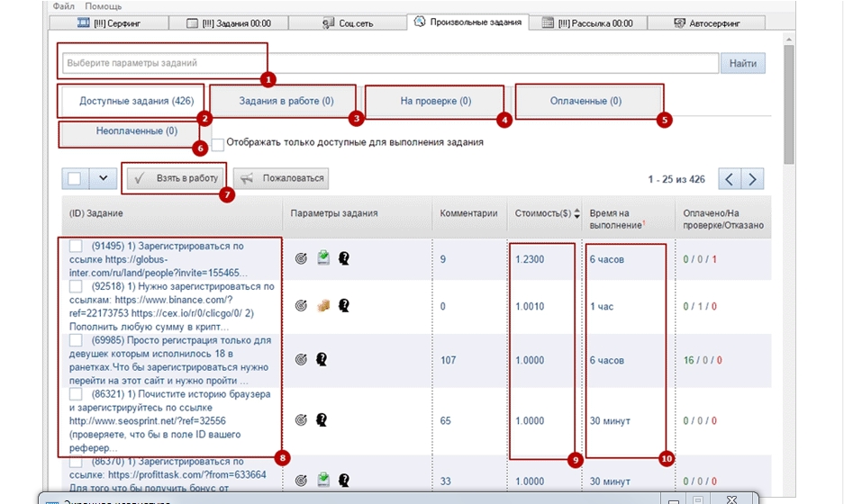
Task: Check the box for task 69985
Action: pos(76,340)
